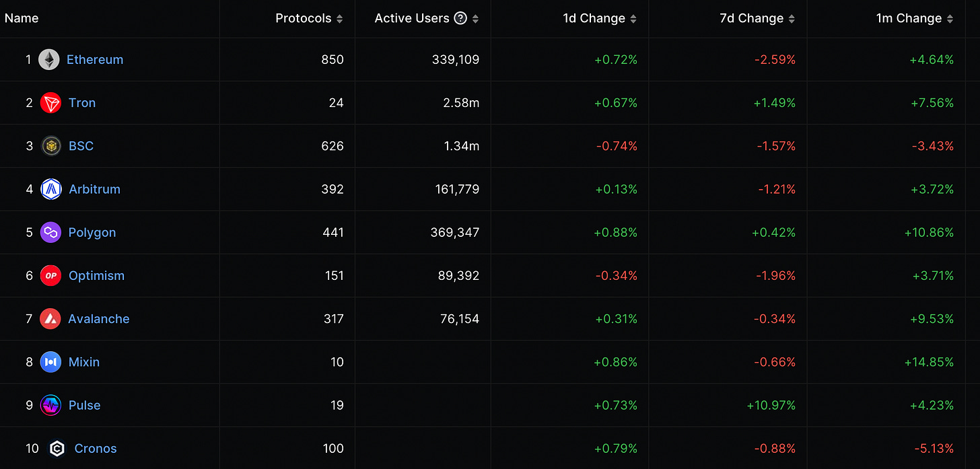Click the Polygon logo icon
Viewport: 980px width, 469px height.
[50, 232]
